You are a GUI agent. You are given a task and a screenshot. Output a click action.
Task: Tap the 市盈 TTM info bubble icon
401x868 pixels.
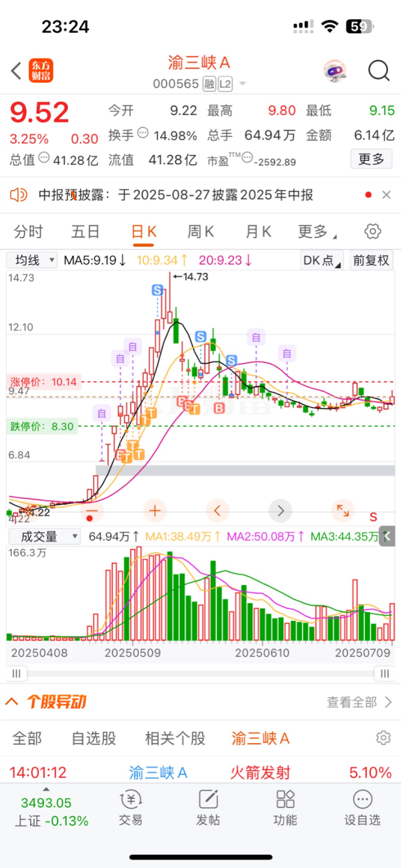[x=247, y=157]
